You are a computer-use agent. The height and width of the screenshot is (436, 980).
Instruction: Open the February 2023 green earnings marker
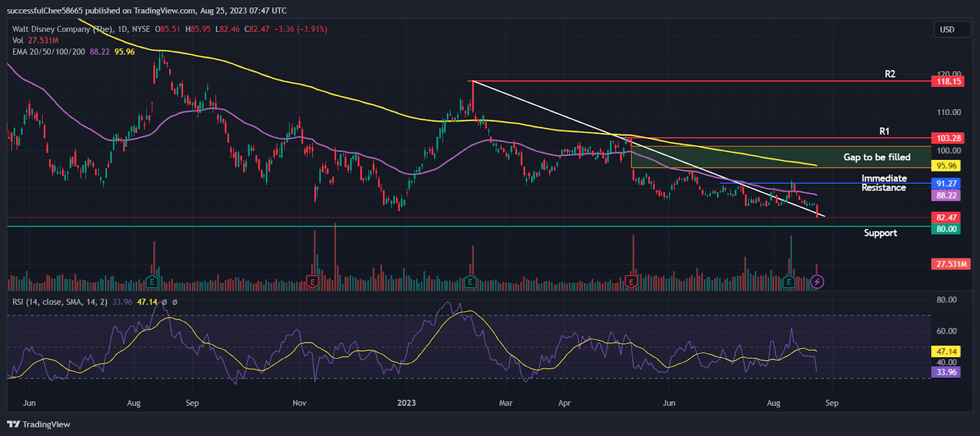tap(470, 282)
